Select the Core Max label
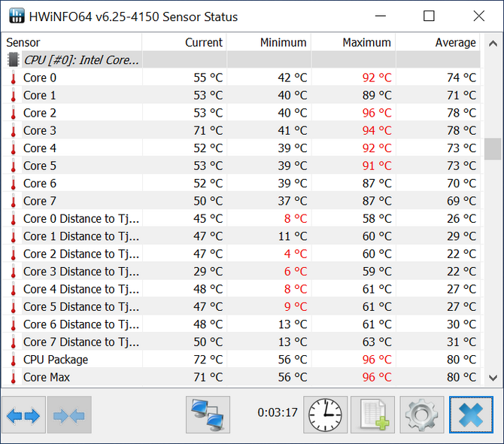Screen dimensions: 504x444 coord(47,377)
